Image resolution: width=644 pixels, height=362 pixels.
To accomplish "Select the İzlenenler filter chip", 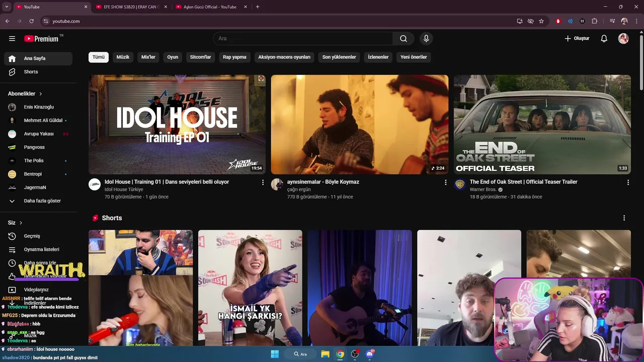I will click(378, 57).
